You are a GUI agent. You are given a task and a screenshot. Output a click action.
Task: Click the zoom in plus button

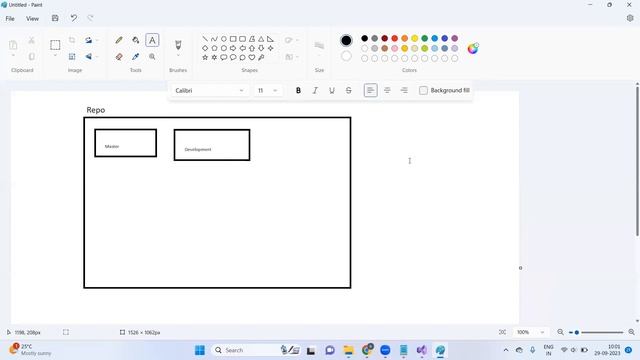coord(631,332)
